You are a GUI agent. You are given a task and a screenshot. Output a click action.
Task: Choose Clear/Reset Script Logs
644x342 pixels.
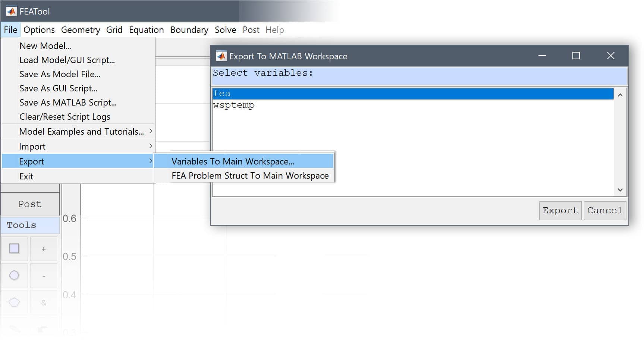[78, 117]
